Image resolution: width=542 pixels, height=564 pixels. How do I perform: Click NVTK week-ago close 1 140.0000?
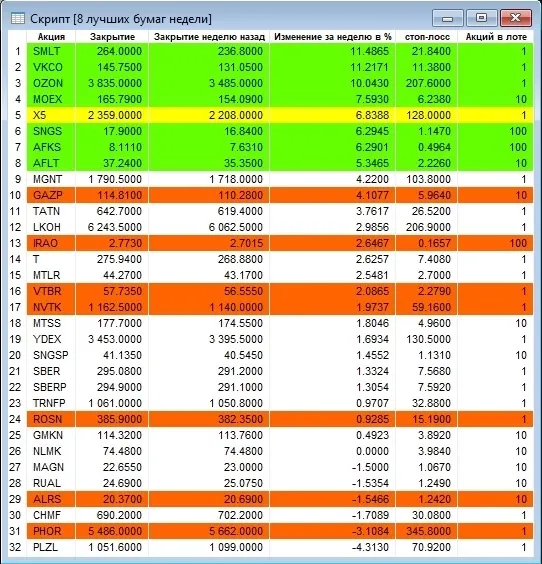[209, 307]
